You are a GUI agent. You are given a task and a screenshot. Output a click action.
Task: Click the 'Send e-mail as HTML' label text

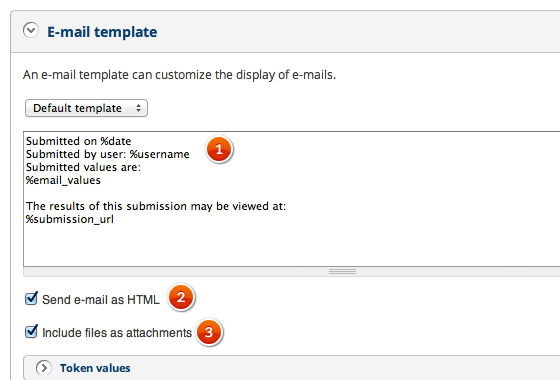(x=101, y=300)
